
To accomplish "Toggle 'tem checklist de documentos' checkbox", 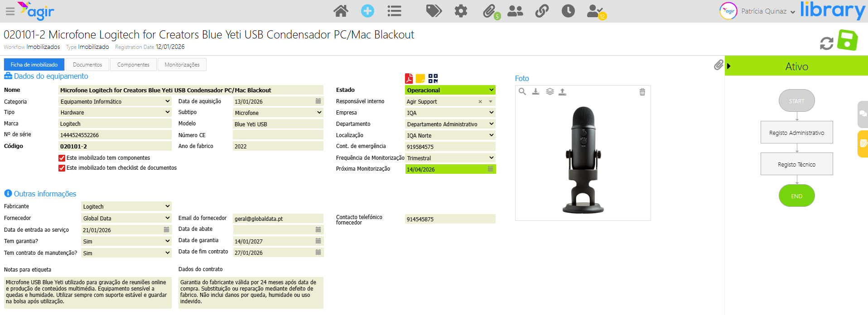I will tap(62, 168).
